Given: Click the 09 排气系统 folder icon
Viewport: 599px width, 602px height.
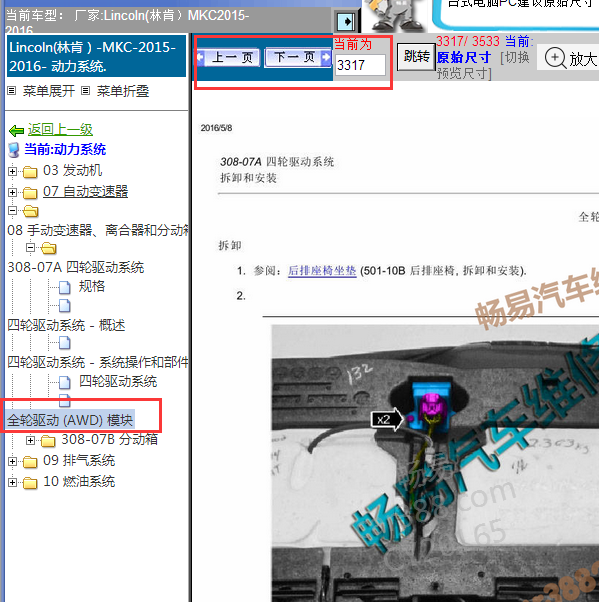Looking at the screenshot, I should (30, 462).
